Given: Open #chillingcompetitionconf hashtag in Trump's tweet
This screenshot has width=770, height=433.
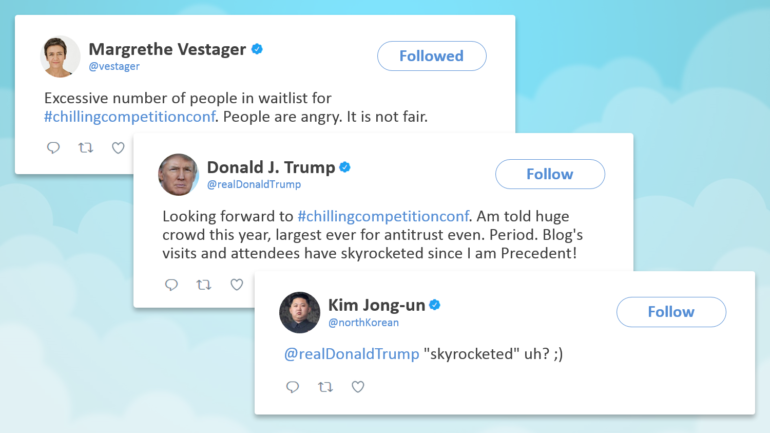Looking at the screenshot, I should [384, 216].
